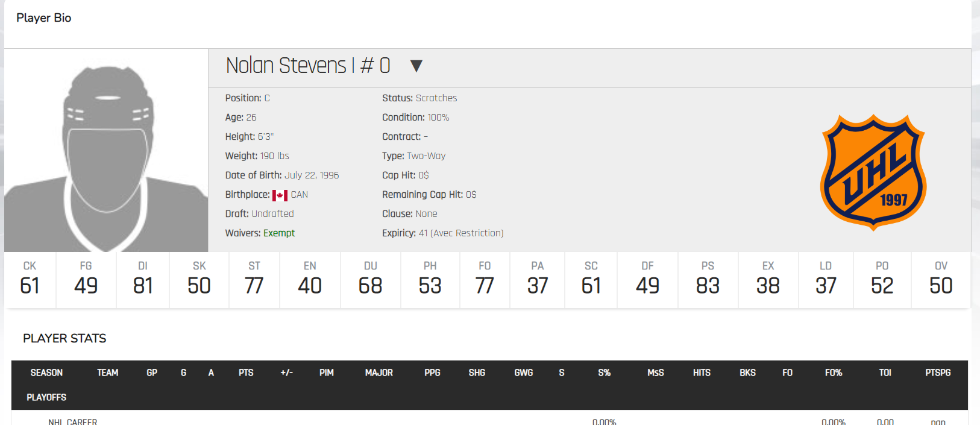
Task: Click the Exempt waivers status link
Action: click(279, 233)
